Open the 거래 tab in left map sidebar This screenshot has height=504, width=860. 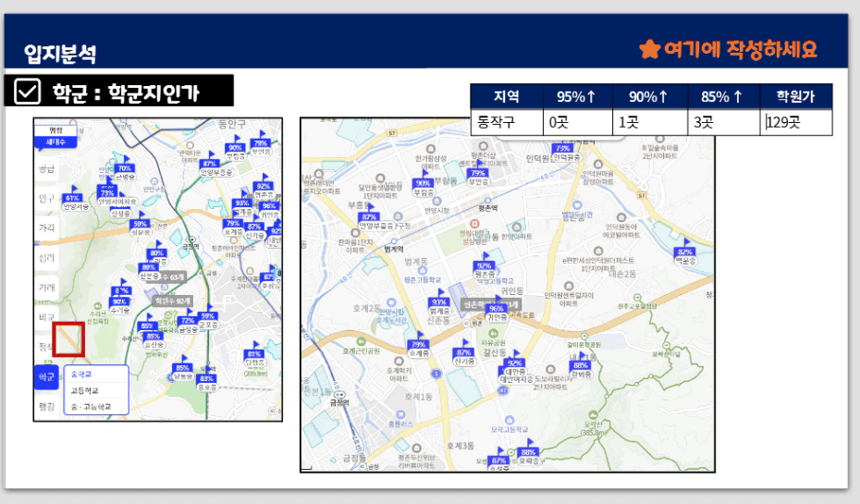pos(46,288)
